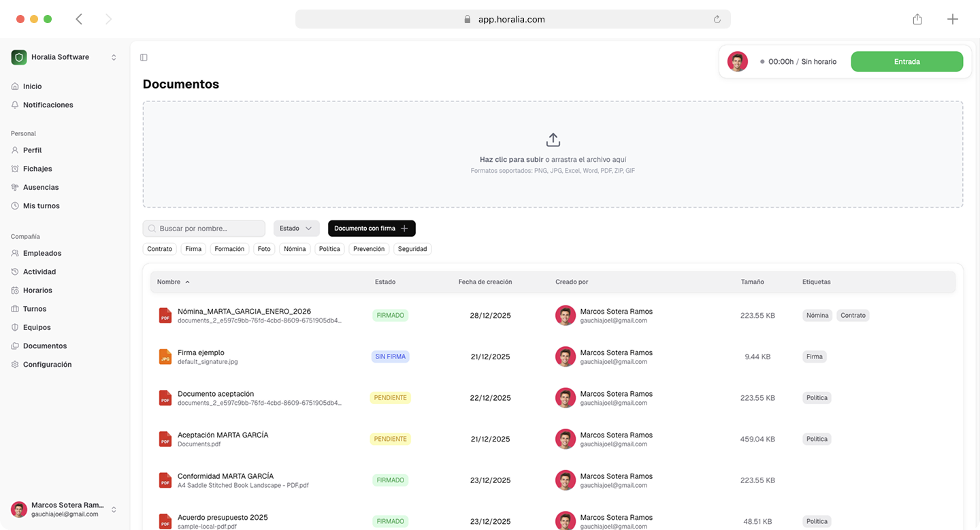Image resolution: width=980 pixels, height=530 pixels.
Task: Toggle the Nómina filter tag
Action: point(295,249)
